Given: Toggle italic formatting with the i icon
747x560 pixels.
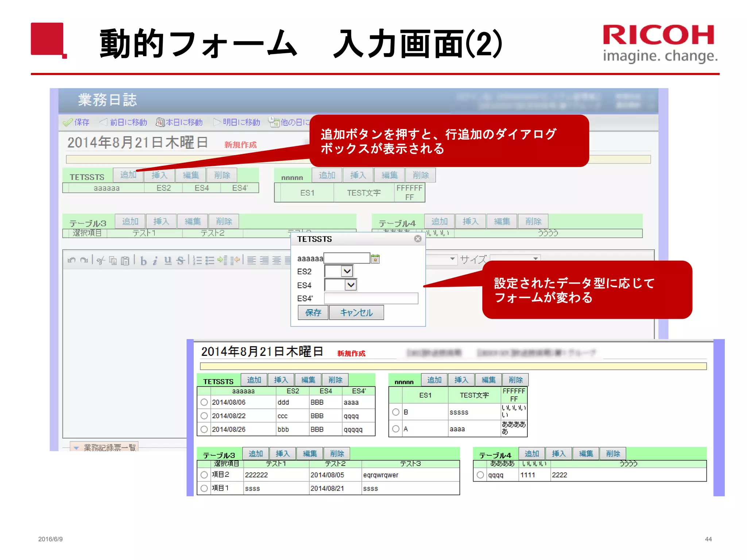Looking at the screenshot, I should 155,261.
